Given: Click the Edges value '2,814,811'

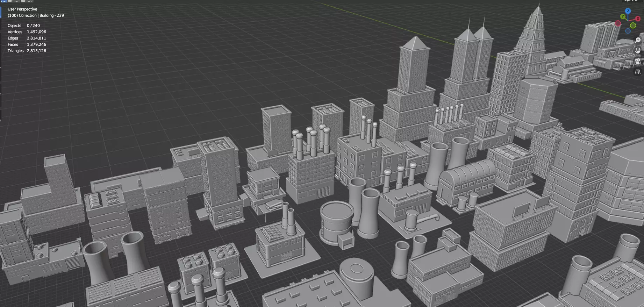Looking at the screenshot, I should click(36, 38).
